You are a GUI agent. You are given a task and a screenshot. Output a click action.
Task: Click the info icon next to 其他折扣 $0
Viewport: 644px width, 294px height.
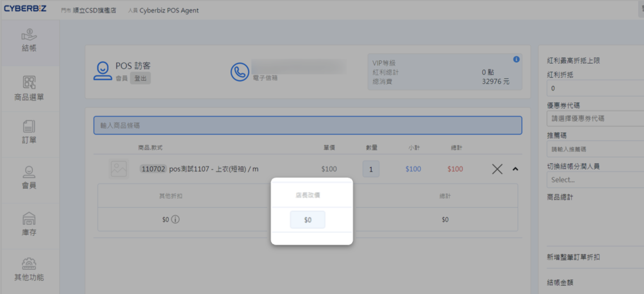tap(175, 219)
